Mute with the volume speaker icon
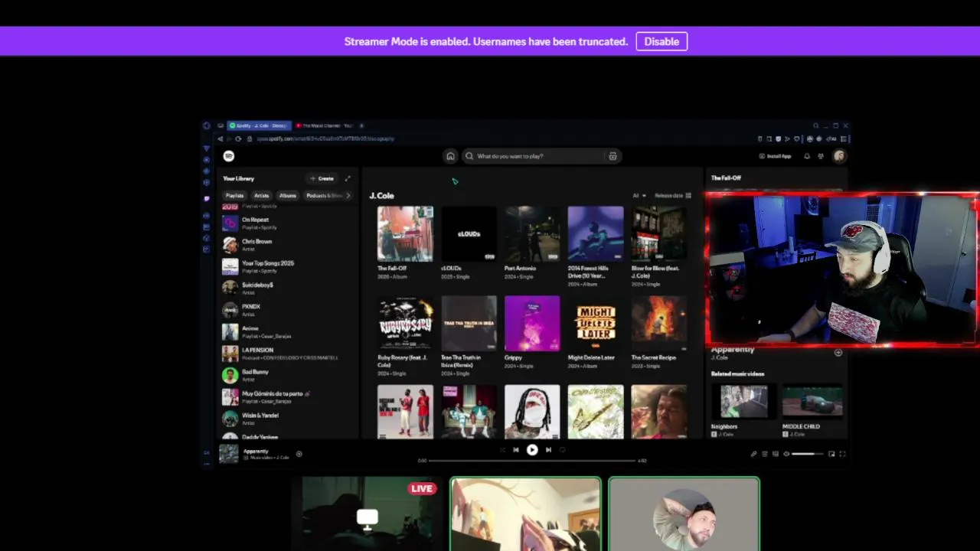 (x=786, y=454)
